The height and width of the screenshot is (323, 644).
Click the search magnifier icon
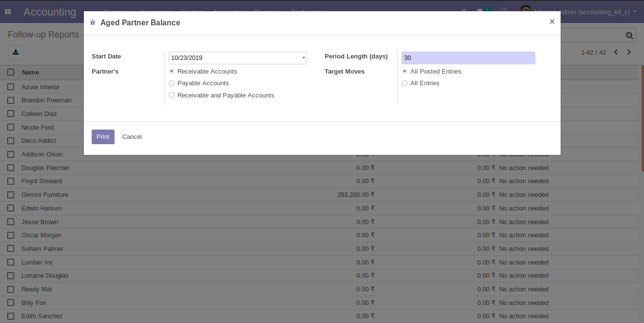[x=629, y=35]
